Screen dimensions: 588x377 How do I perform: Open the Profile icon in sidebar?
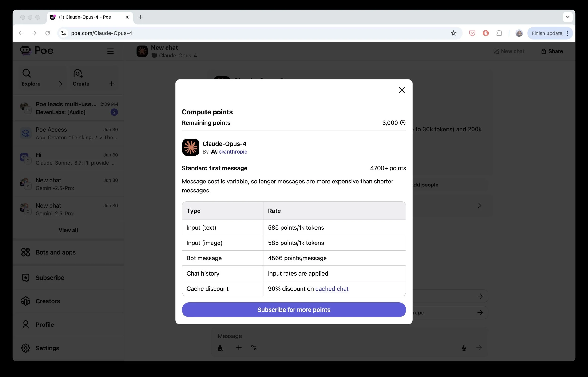(26, 325)
